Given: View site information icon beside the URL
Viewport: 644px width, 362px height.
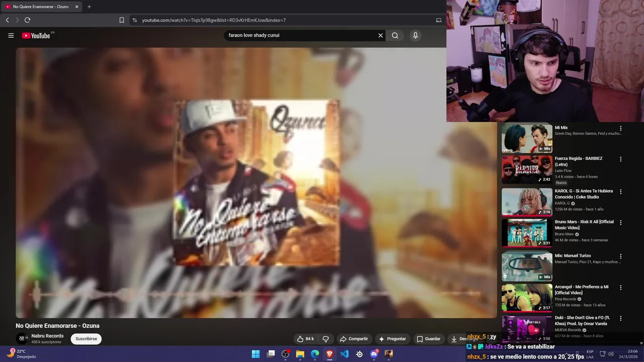Looking at the screenshot, I should (134, 20).
